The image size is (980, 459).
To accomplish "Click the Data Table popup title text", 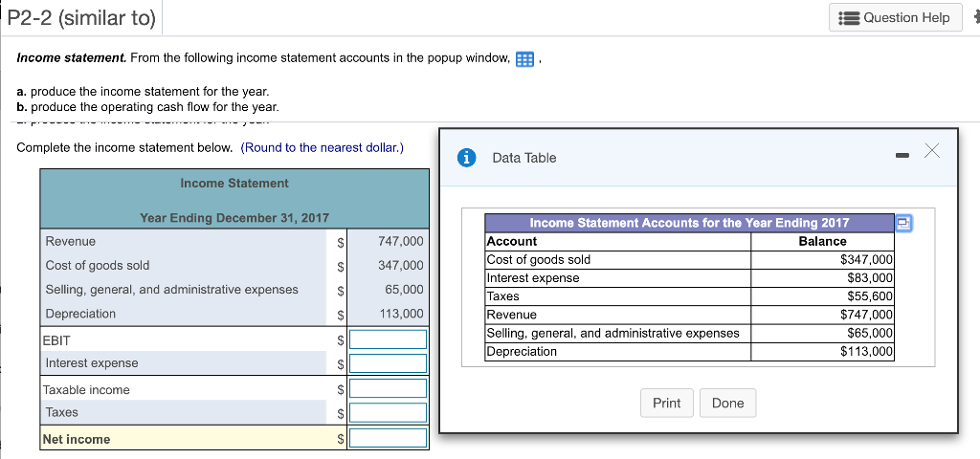I will pyautogui.click(x=523, y=158).
